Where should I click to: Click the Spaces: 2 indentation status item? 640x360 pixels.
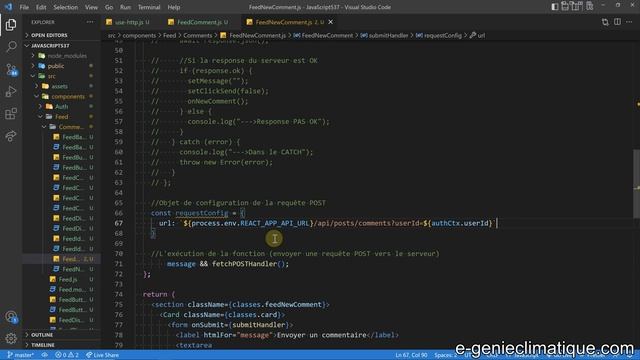pos(445,355)
